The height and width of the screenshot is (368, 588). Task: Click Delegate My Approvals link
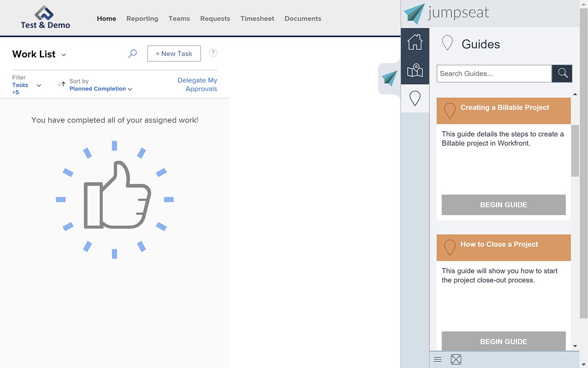click(x=197, y=85)
